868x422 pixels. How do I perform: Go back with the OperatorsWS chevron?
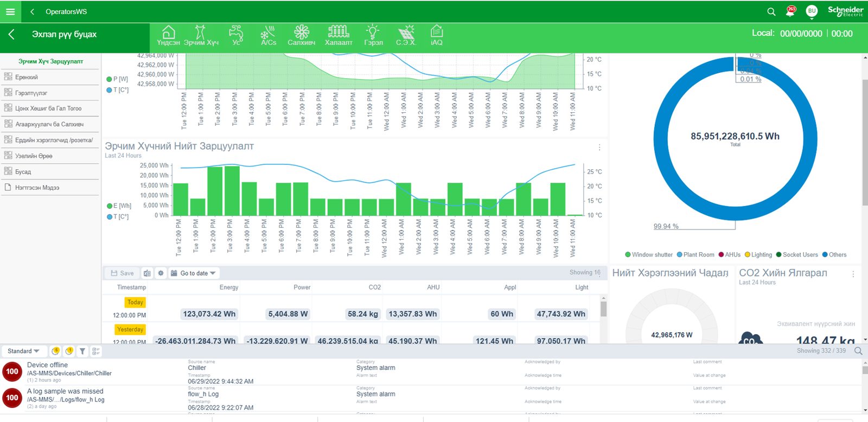point(33,11)
